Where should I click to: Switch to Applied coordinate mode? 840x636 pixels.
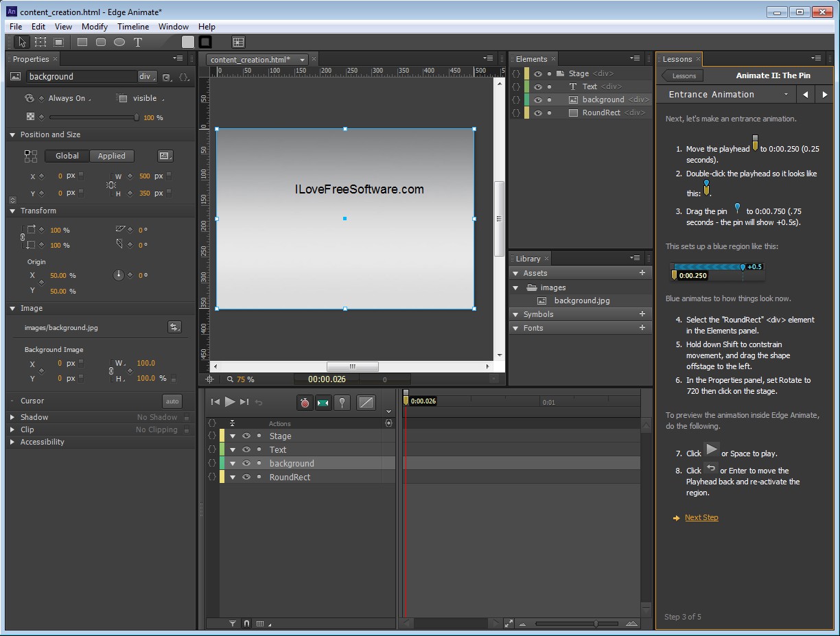[111, 156]
